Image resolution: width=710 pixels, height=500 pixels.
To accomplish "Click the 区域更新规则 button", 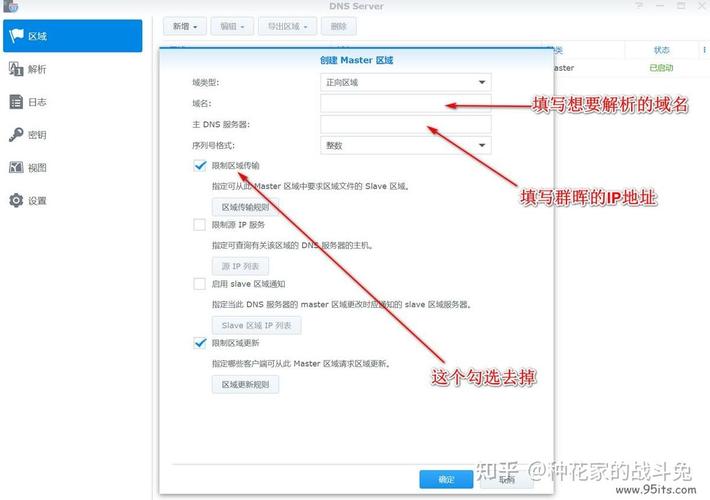I will [245, 385].
